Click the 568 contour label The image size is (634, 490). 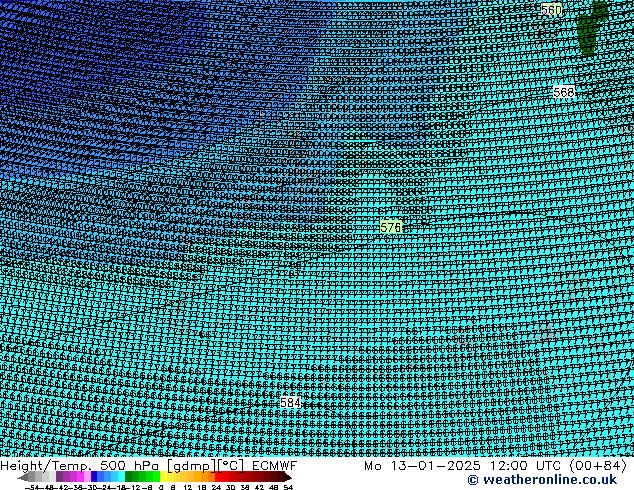(x=564, y=92)
